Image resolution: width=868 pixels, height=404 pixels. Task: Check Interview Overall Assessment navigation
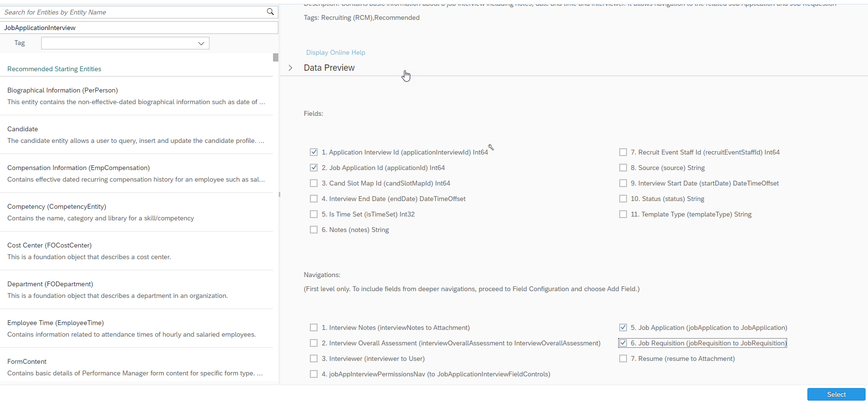(x=314, y=343)
